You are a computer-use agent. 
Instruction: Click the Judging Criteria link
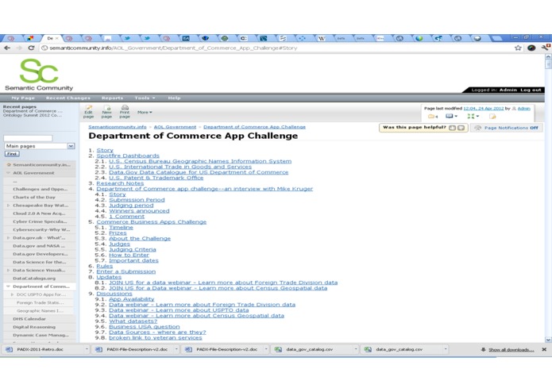pos(133,250)
